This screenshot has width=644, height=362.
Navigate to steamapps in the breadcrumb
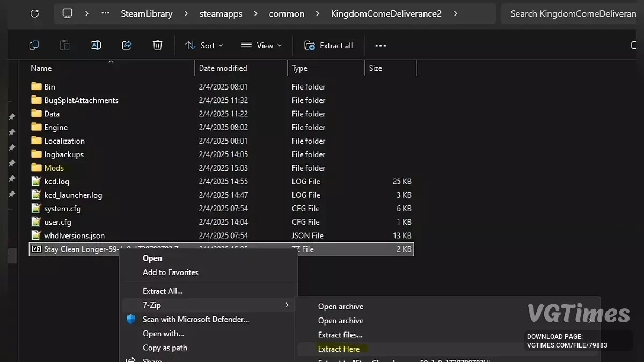221,13
